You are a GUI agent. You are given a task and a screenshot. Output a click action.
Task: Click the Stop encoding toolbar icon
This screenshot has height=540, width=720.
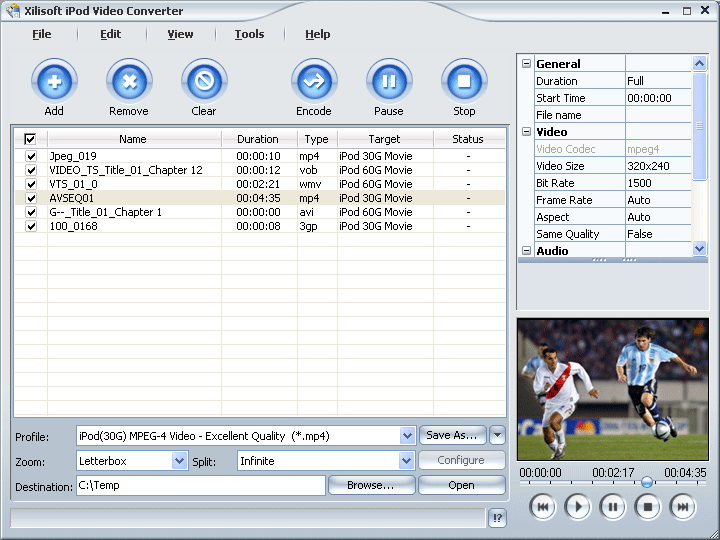pos(464,82)
